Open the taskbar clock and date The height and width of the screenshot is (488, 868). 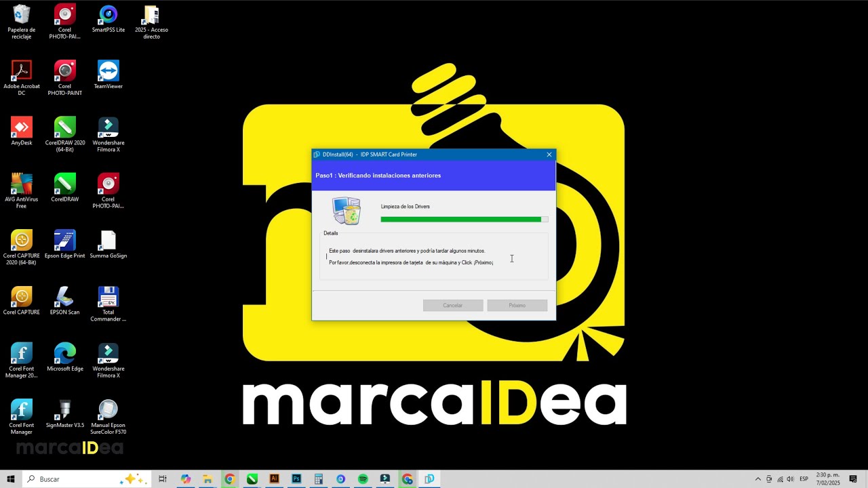click(828, 479)
